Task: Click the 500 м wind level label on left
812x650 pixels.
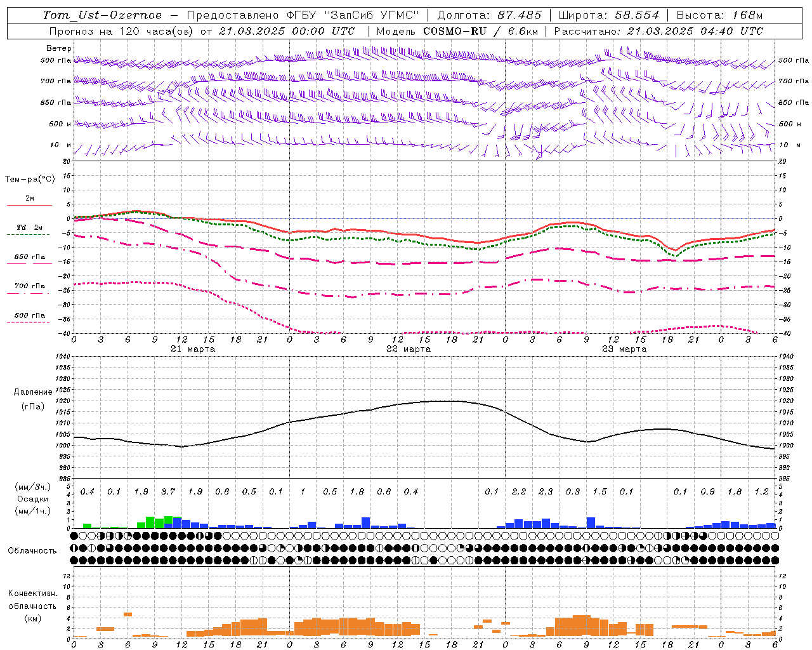Action: click(x=60, y=124)
